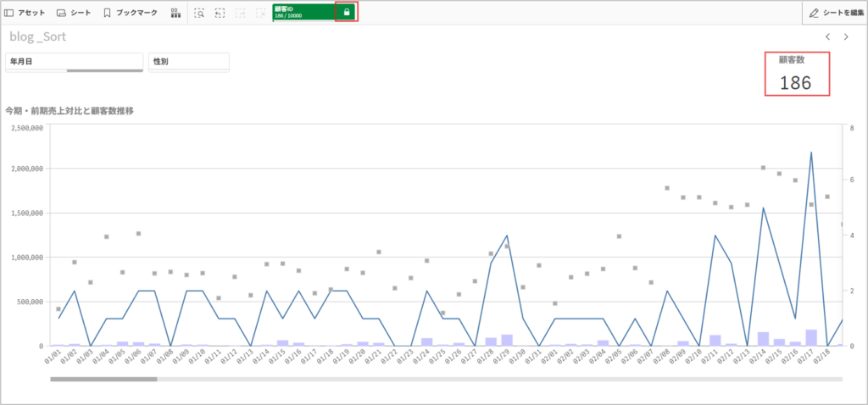
Task: Click the chart's horizontal scrollbar thumb
Action: click(x=103, y=379)
